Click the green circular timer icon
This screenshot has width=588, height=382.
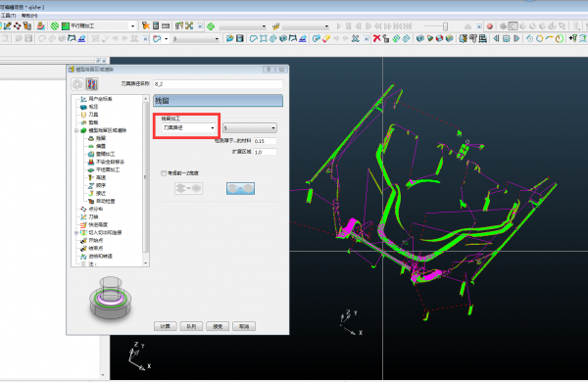pos(560,38)
